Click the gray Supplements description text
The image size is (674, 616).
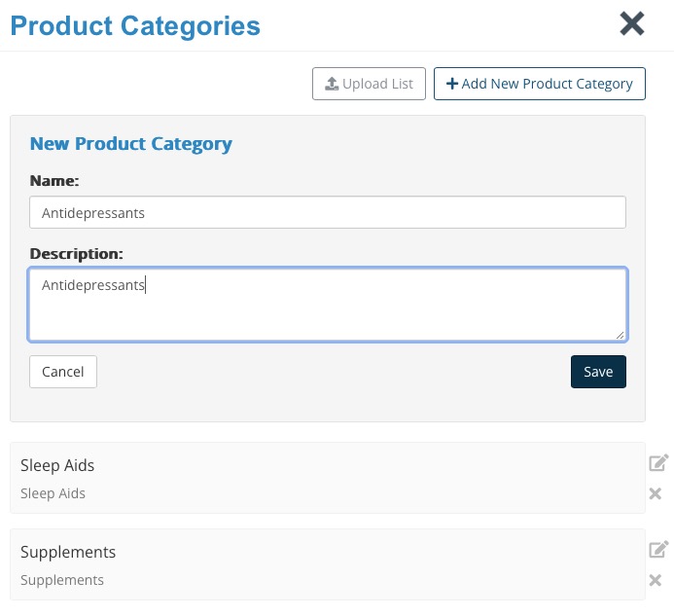pyautogui.click(x=62, y=580)
